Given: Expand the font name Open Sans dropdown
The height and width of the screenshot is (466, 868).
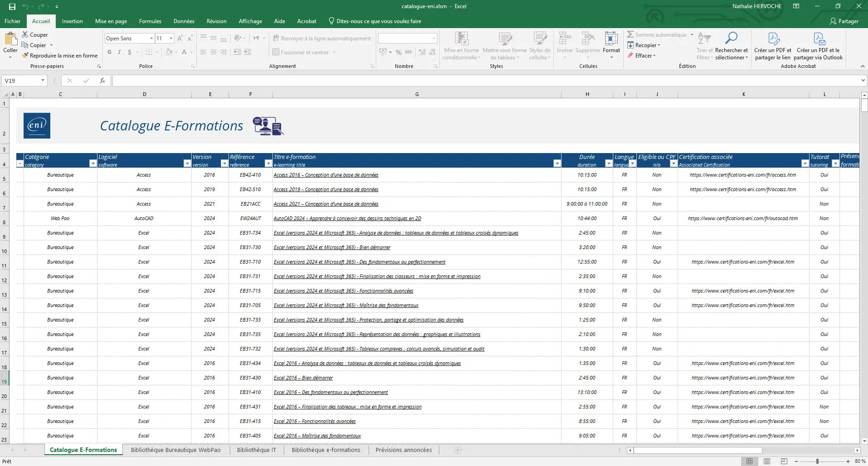Looking at the screenshot, I should 151,38.
